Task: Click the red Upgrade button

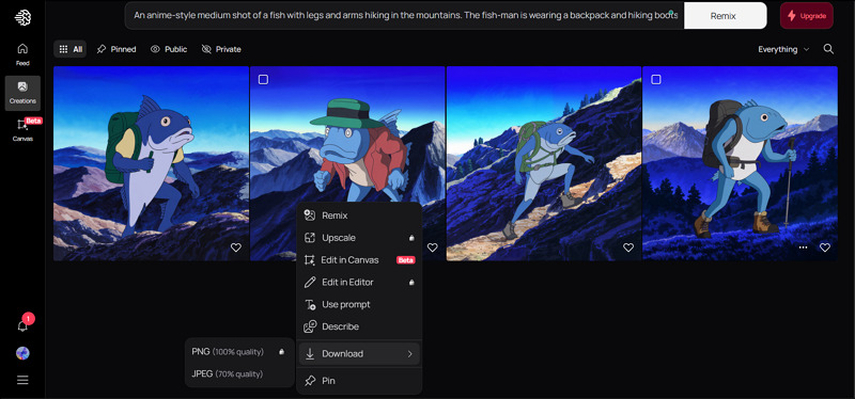Action: click(806, 16)
